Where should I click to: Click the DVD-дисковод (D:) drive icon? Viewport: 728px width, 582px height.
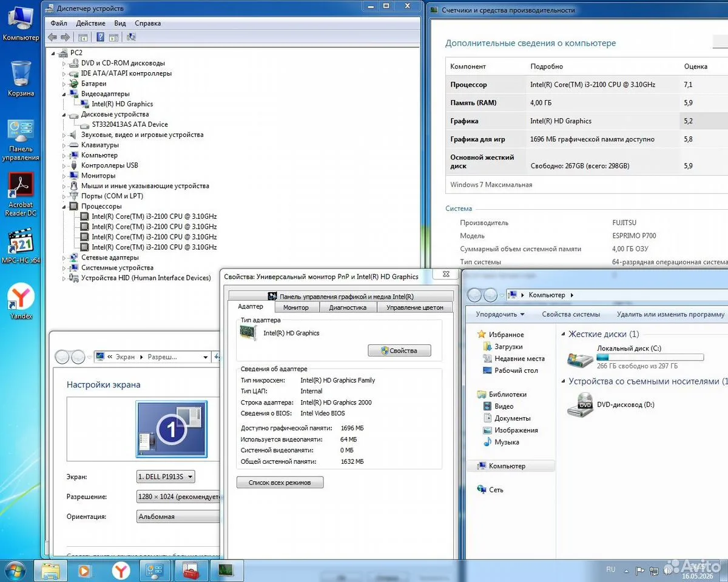point(580,406)
